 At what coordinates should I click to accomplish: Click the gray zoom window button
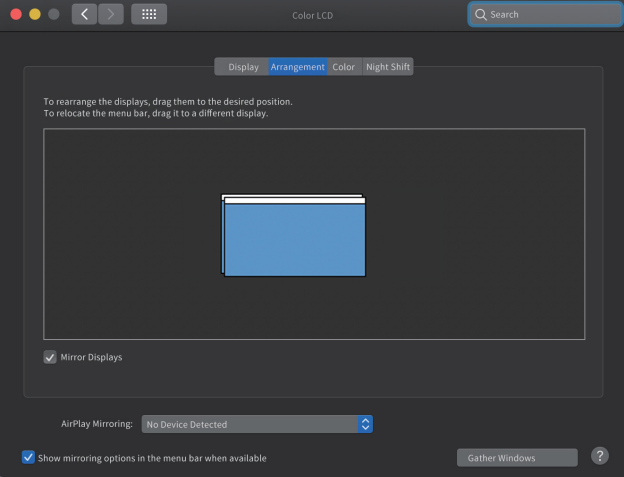point(54,15)
